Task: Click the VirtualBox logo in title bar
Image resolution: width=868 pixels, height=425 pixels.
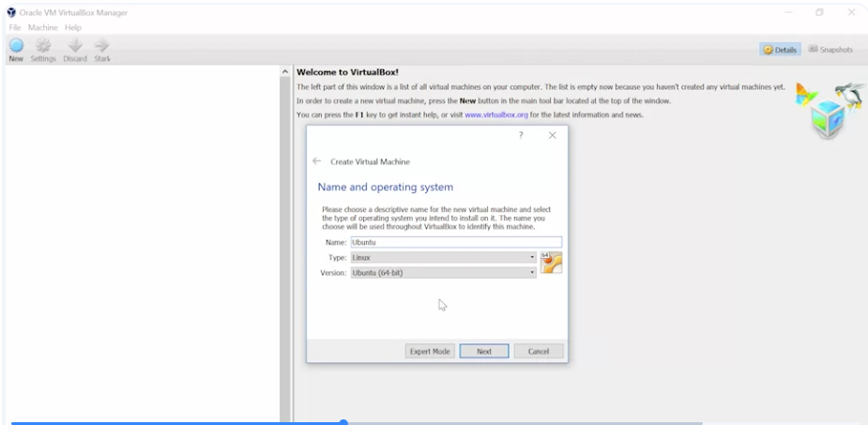Action: [11, 12]
